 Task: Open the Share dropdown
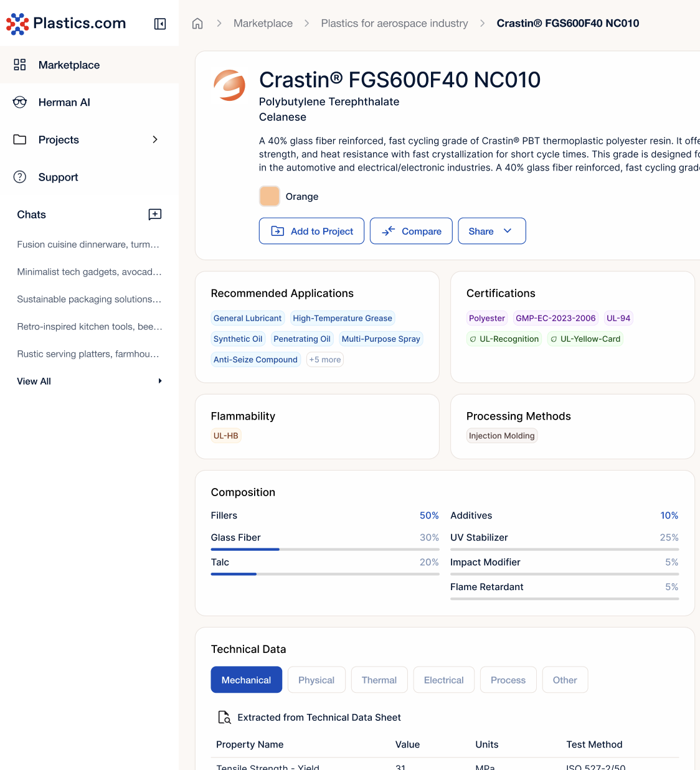[x=492, y=231]
